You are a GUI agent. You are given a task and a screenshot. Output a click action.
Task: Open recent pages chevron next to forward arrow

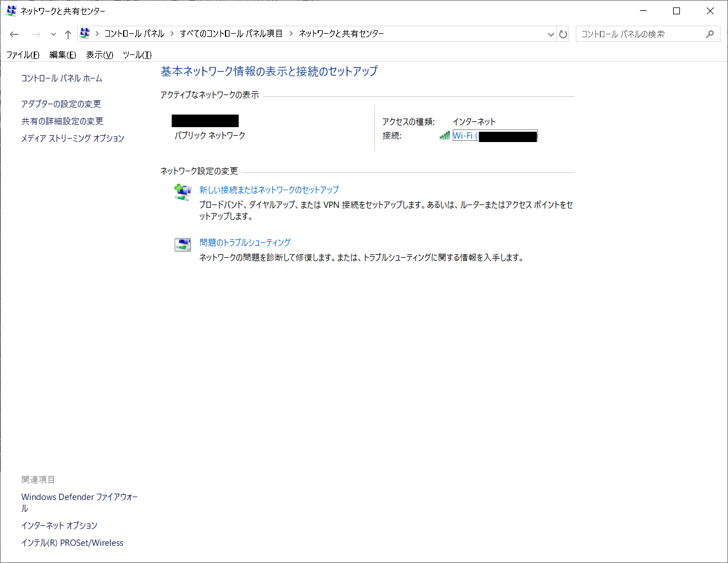pos(53,34)
